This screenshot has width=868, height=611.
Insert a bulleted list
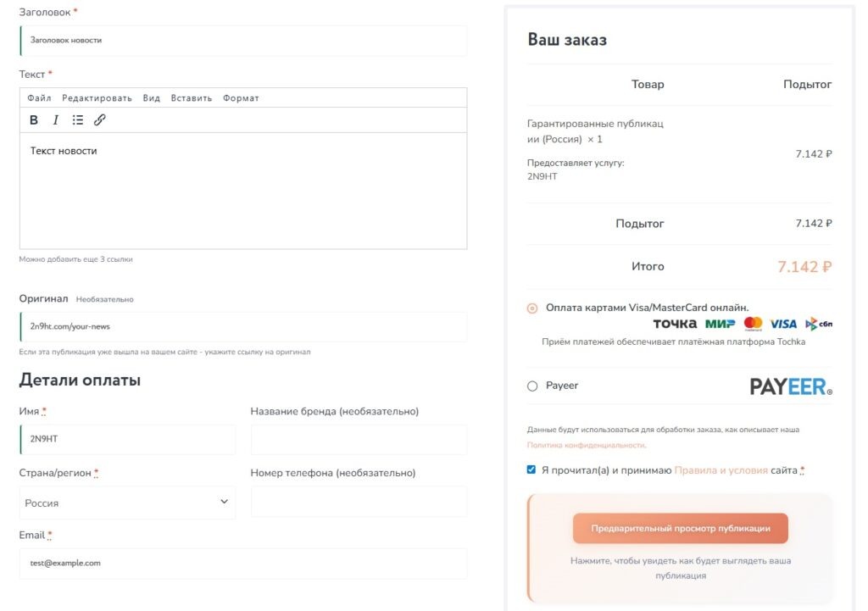point(78,120)
